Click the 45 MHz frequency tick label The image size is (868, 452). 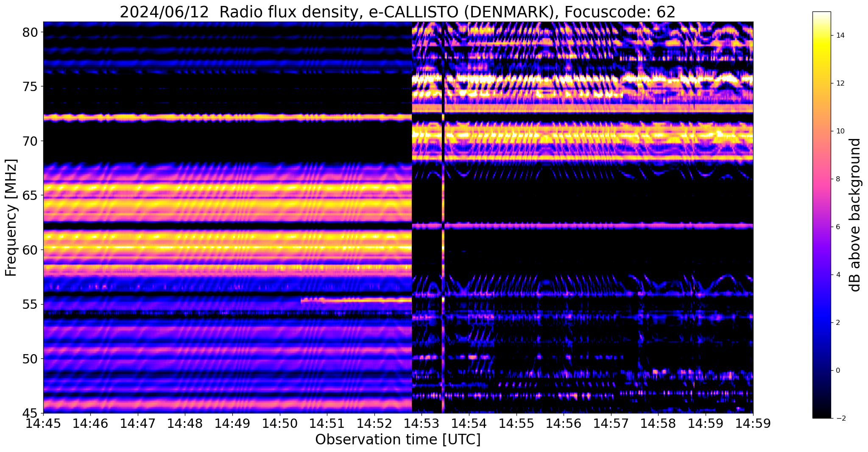click(29, 413)
